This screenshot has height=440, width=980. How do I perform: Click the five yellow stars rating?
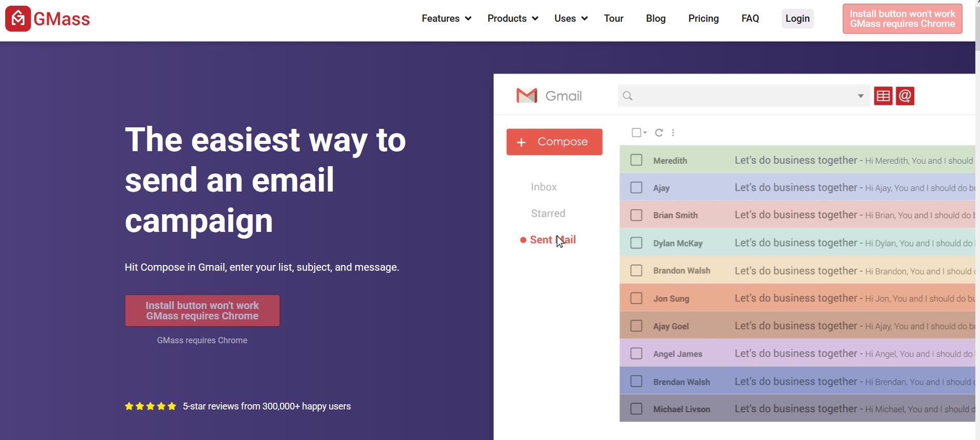(x=151, y=406)
